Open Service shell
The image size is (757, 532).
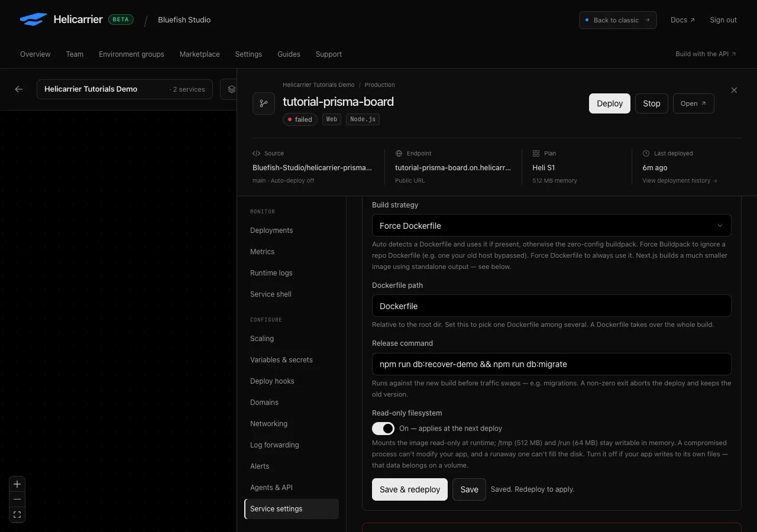[x=292, y=294]
